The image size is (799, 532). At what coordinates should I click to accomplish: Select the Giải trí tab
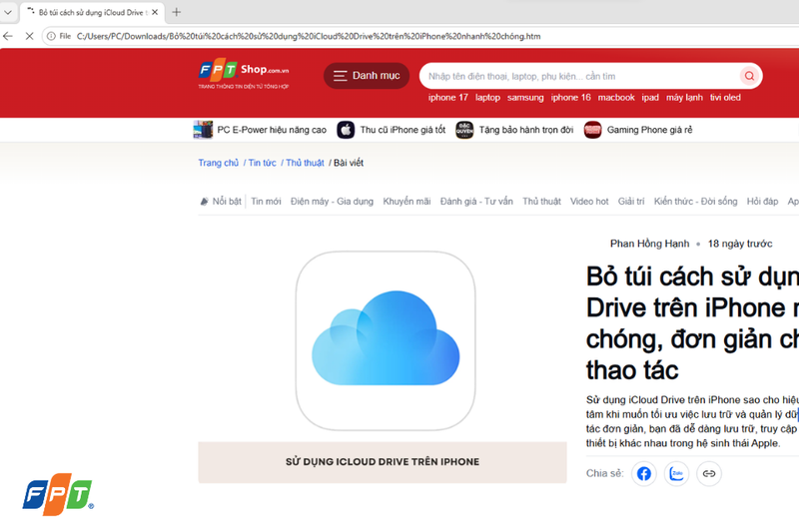click(631, 202)
